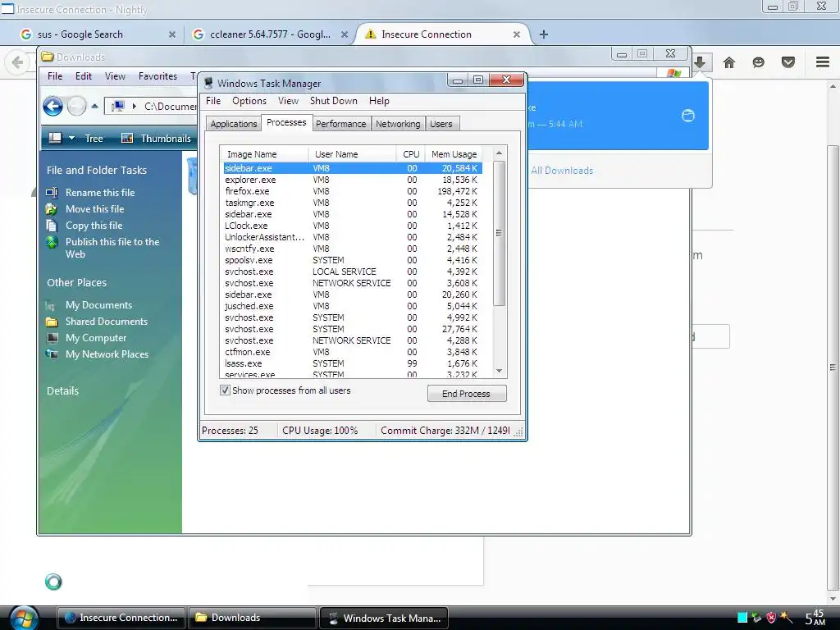This screenshot has width=840, height=630.
Task: Expand the Details section in Downloads sidebar
Action: 62,391
